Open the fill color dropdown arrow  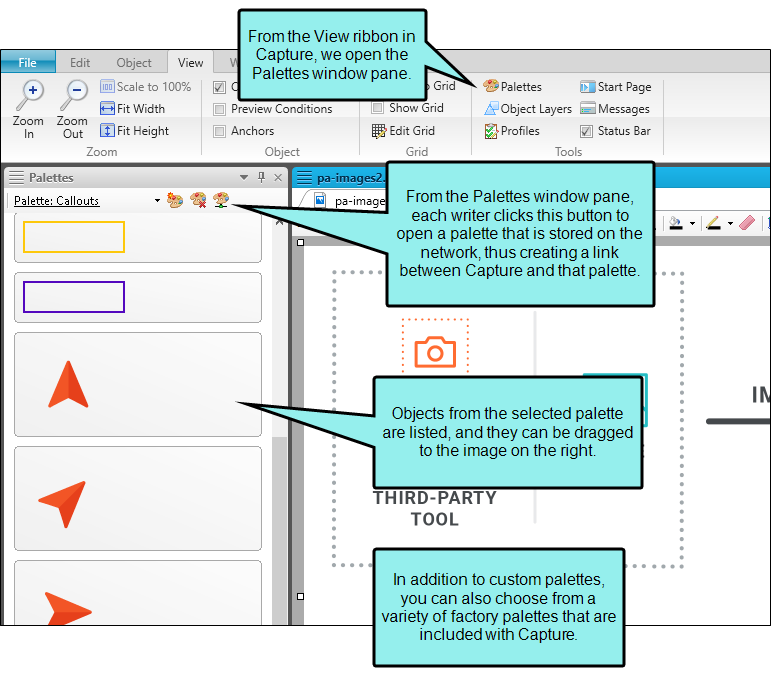coord(692,223)
